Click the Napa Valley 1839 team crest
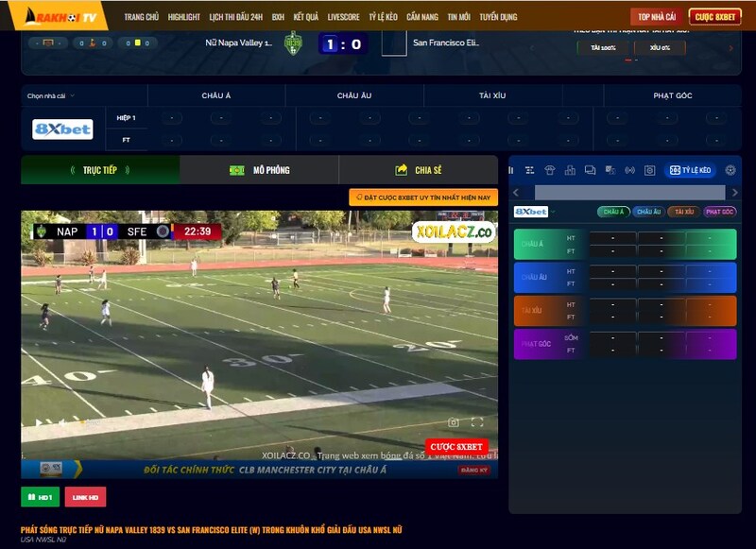Viewport: 756px width, 549px height. (293, 43)
